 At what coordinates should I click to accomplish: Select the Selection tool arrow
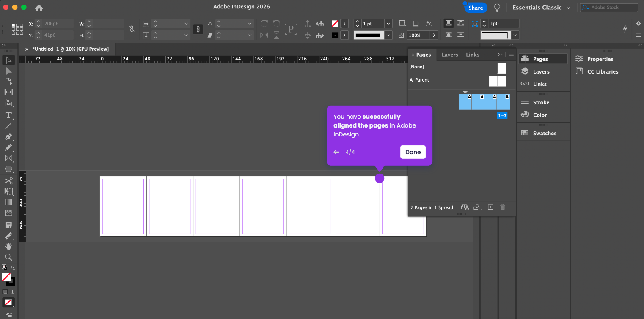(x=8, y=60)
